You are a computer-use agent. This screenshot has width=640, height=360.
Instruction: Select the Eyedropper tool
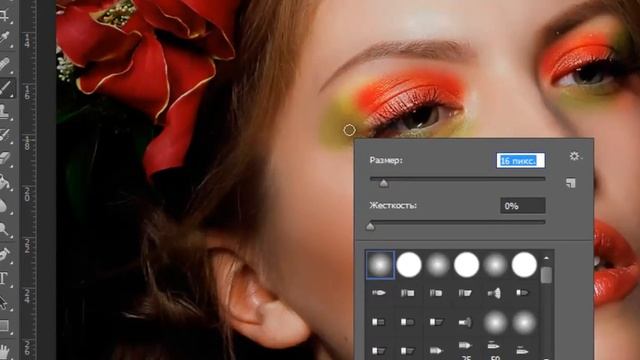[4, 39]
